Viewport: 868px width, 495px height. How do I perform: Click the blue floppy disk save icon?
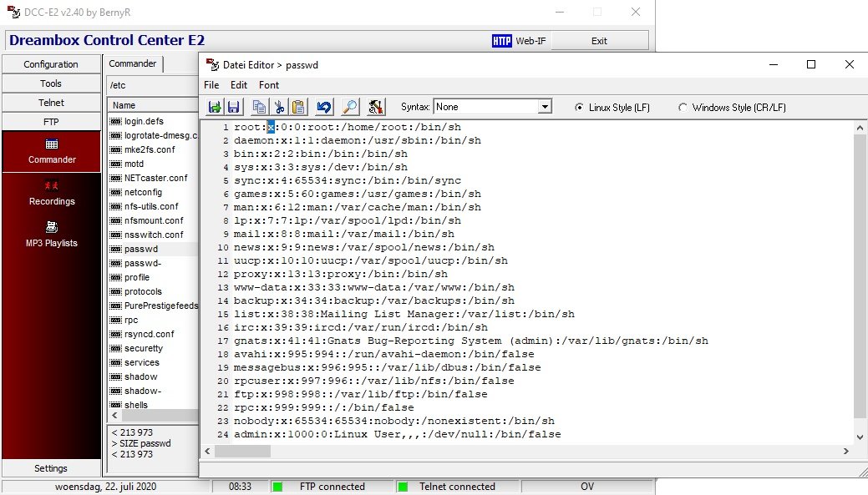point(234,107)
